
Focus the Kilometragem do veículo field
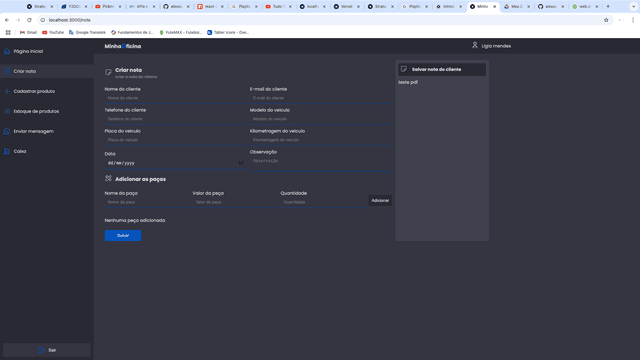click(321, 140)
